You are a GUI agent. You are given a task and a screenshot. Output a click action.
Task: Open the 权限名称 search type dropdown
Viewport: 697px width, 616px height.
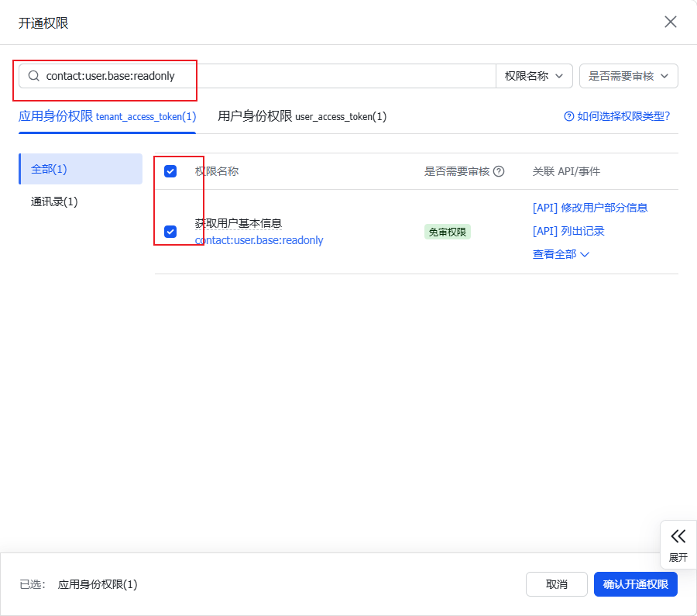point(534,76)
